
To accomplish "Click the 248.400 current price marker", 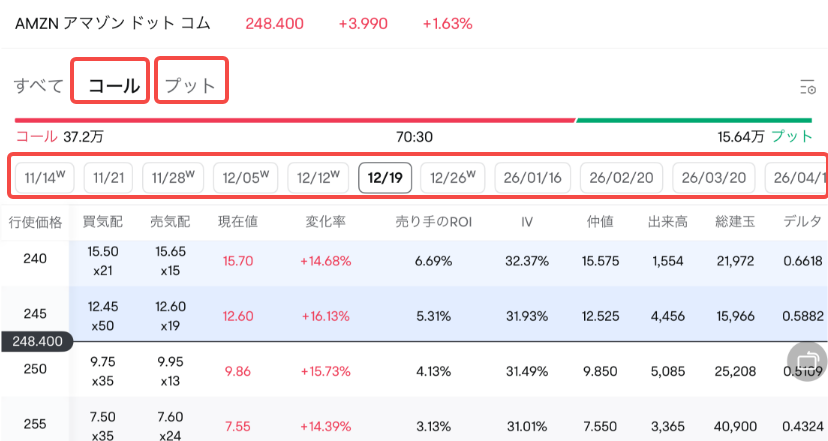I will (x=37, y=341).
